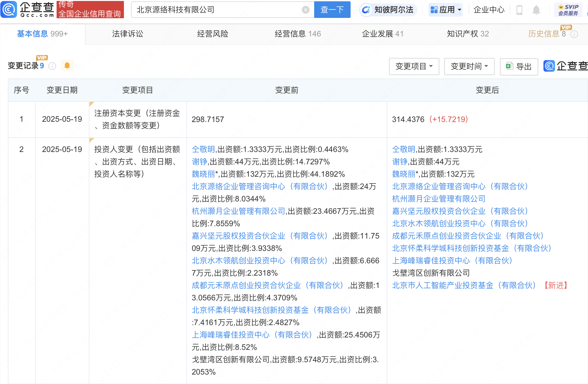The width and height of the screenshot is (588, 384).
Task: Select 314.4376 value in 变更后 cell
Action: tap(408, 119)
